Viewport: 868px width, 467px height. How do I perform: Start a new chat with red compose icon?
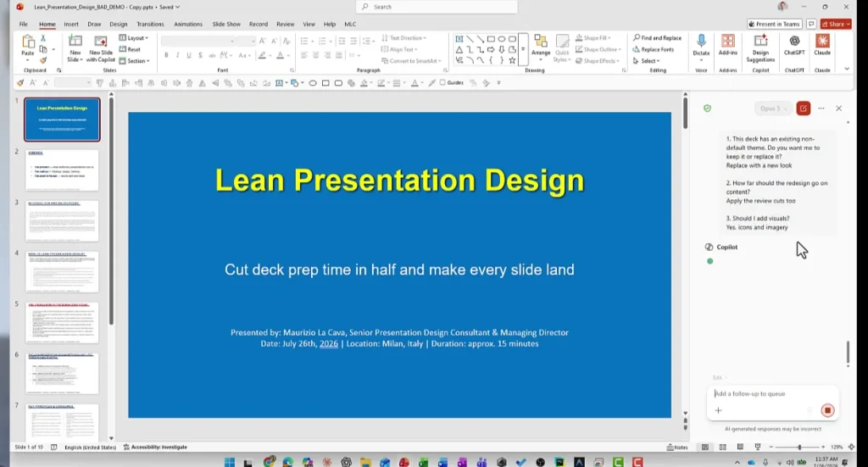[x=804, y=108]
